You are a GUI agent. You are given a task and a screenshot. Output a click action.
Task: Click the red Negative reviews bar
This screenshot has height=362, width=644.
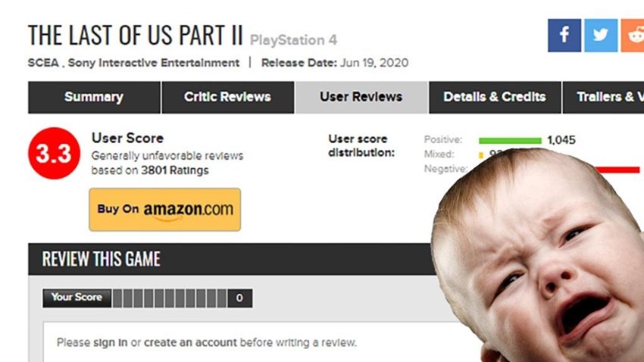point(617,170)
